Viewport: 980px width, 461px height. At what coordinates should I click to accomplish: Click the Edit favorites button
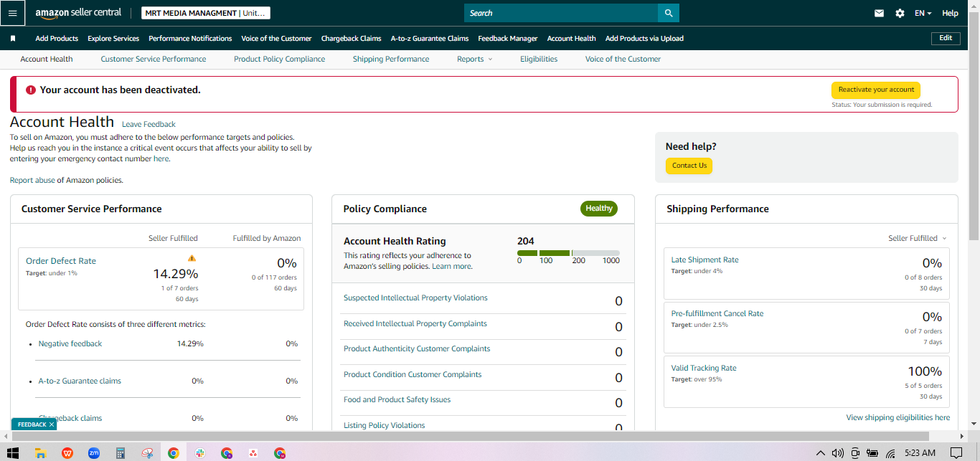point(946,39)
